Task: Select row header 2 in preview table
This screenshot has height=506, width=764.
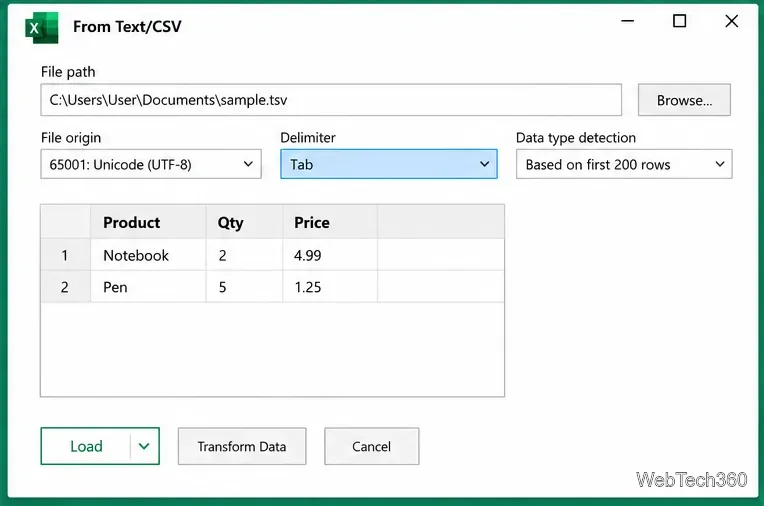Action: click(65, 287)
